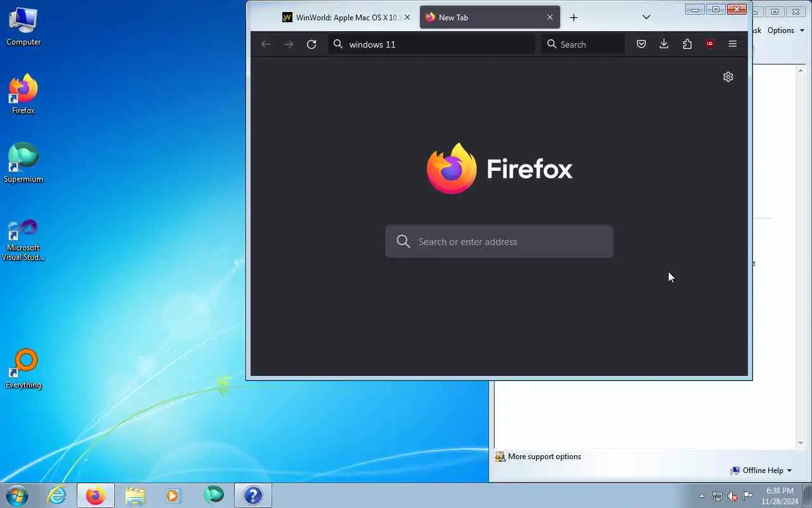
Task: Open Save to Pocket icon
Action: 641,44
